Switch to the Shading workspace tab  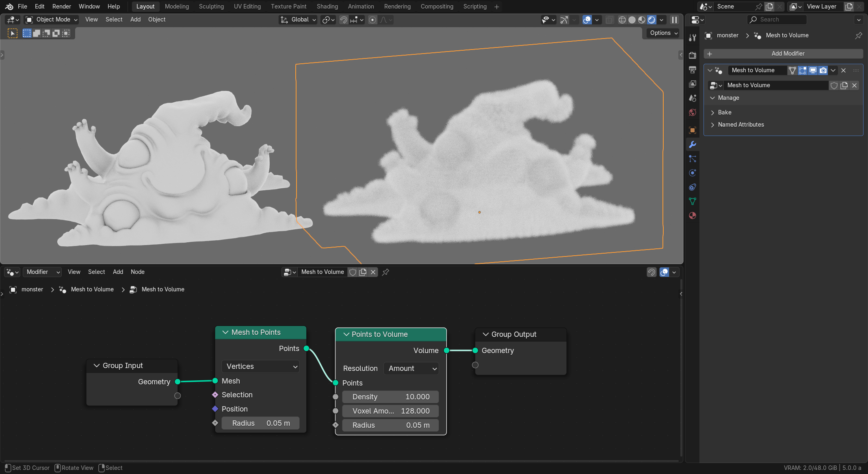click(x=327, y=6)
